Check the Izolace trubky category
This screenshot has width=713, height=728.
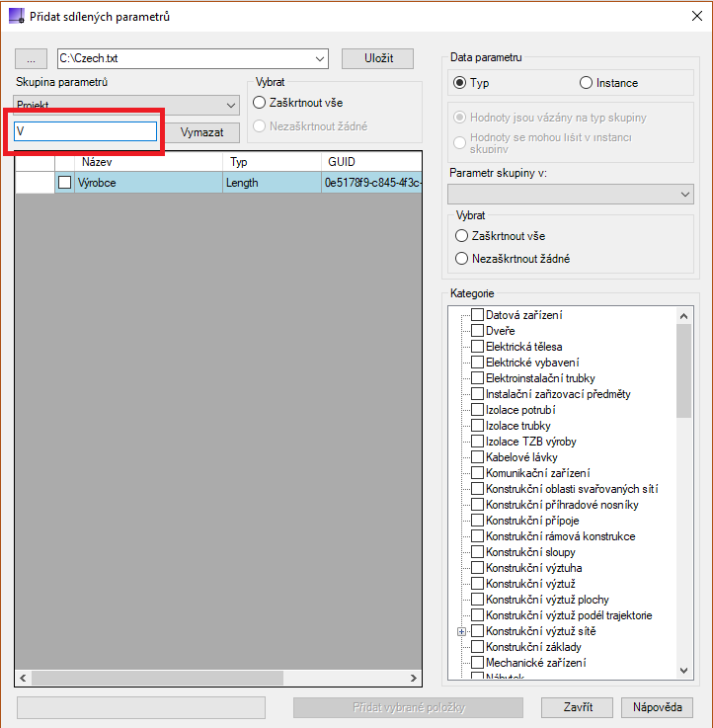point(477,426)
